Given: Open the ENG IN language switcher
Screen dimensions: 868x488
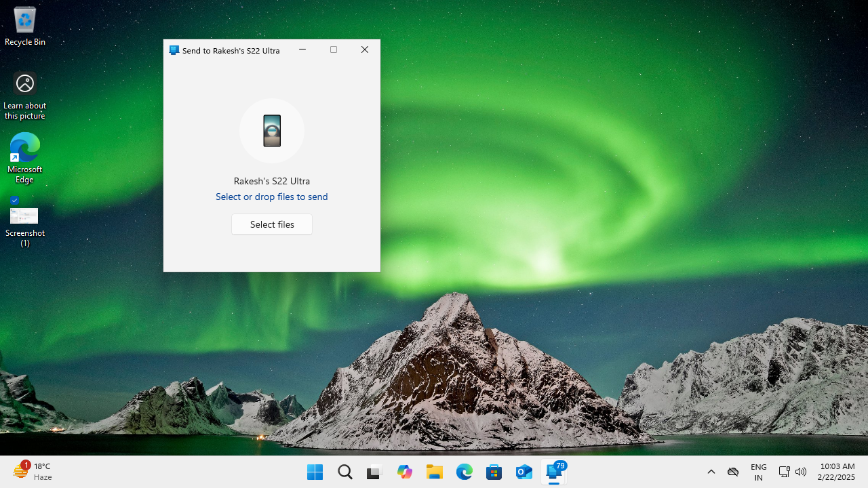Looking at the screenshot, I should (759, 472).
